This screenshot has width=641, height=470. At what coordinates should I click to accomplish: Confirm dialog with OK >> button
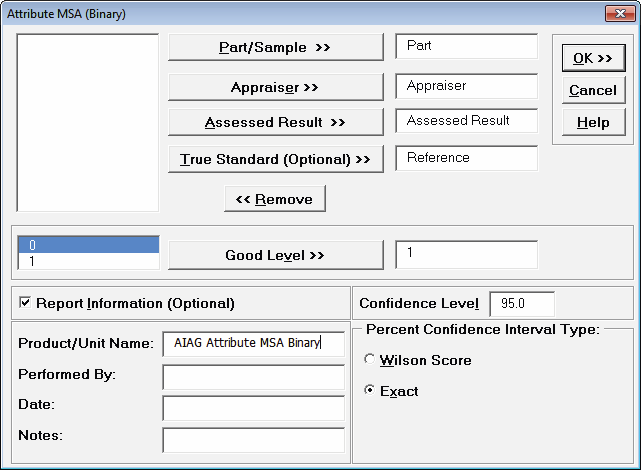pyautogui.click(x=592, y=58)
